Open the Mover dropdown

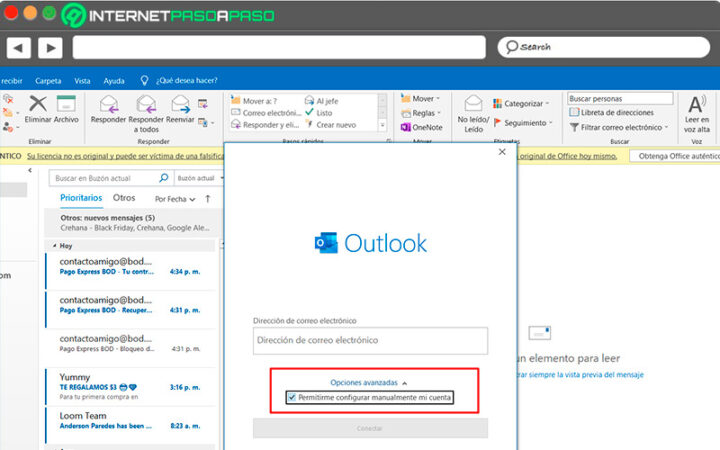pos(420,98)
